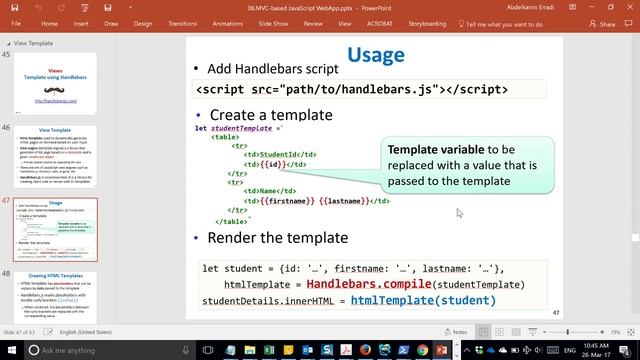The width and height of the screenshot is (640, 360).
Task: Click the Save icon in Quick Access toolbar
Action: point(15,8)
